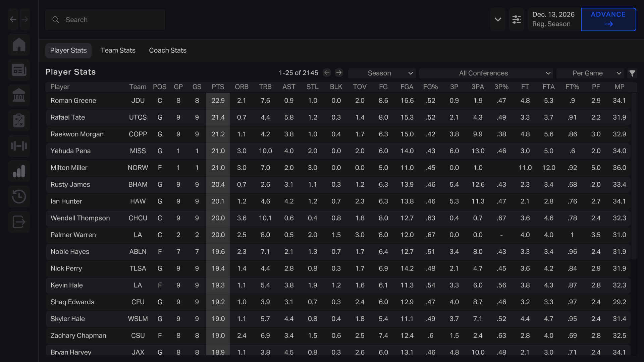Open the strategy clipboard icon in sidebar
This screenshot has width=644, height=362.
pyautogui.click(x=19, y=121)
